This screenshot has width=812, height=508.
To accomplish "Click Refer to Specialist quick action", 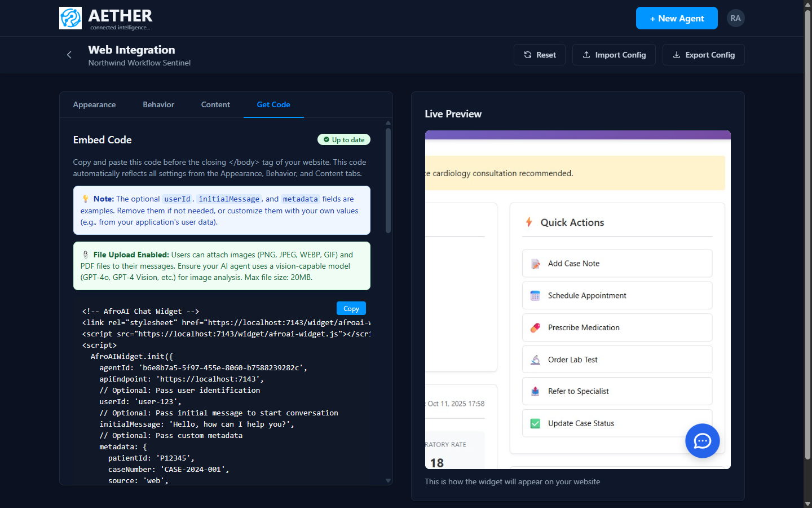I will 617,392.
